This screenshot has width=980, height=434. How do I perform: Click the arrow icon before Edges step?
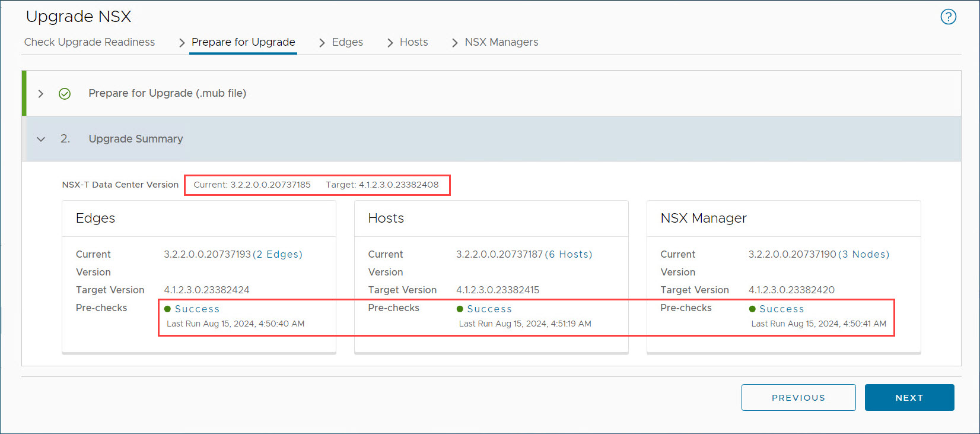(x=322, y=43)
